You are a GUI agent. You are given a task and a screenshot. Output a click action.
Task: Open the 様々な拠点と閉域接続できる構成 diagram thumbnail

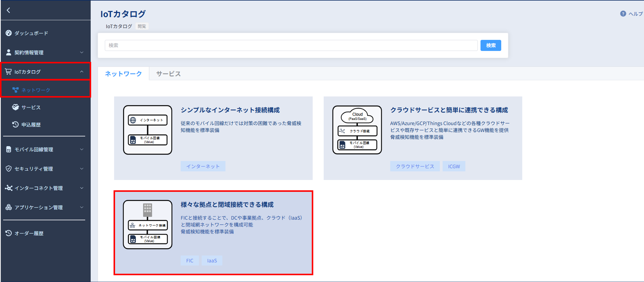pos(148,224)
